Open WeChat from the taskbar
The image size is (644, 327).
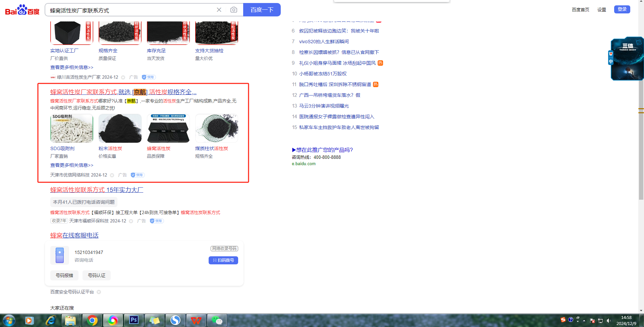tap(217, 320)
